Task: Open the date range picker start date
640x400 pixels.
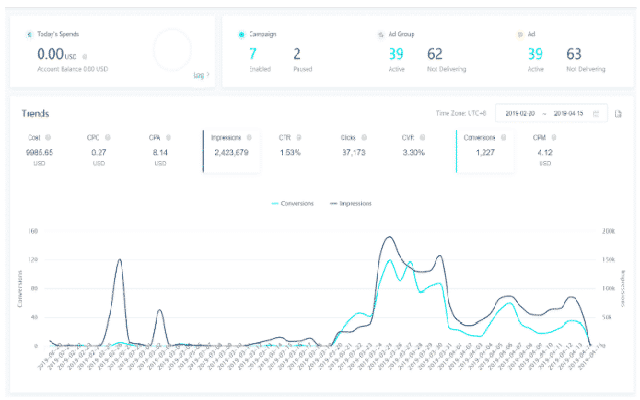Action: click(522, 114)
